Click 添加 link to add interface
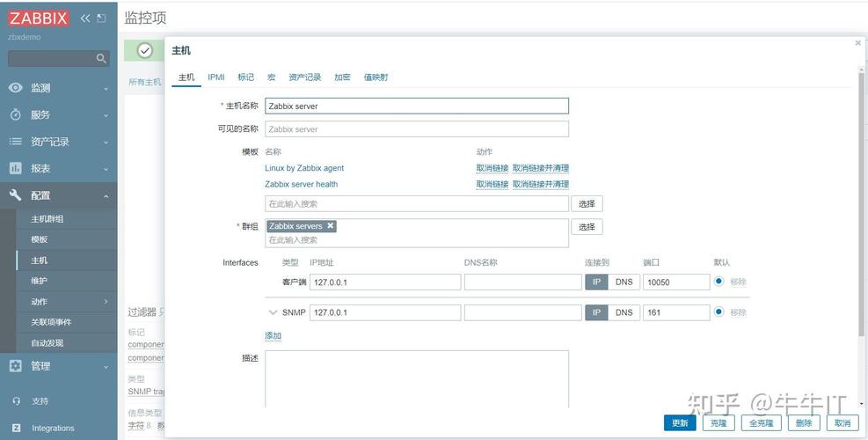This screenshot has width=868, height=440. (273, 336)
